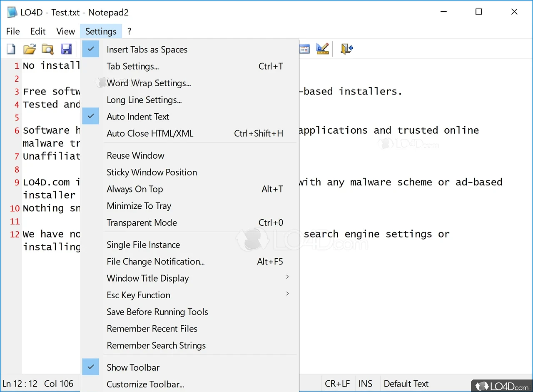Toggle Remember Search Strings

pos(190,345)
